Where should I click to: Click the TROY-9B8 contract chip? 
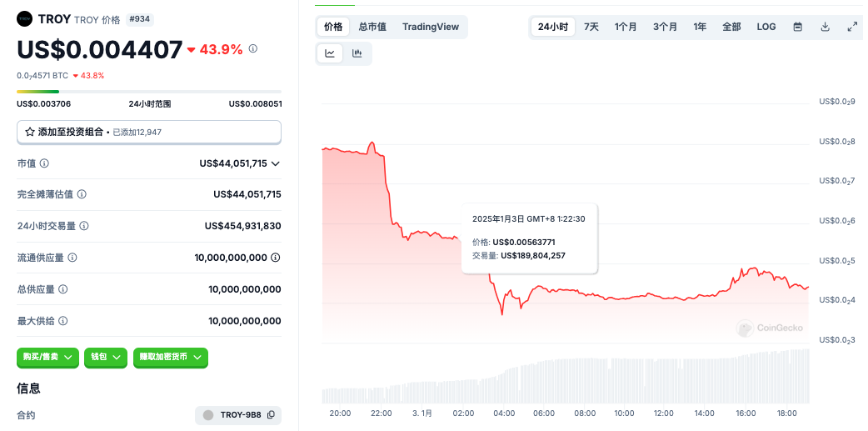[x=238, y=415]
